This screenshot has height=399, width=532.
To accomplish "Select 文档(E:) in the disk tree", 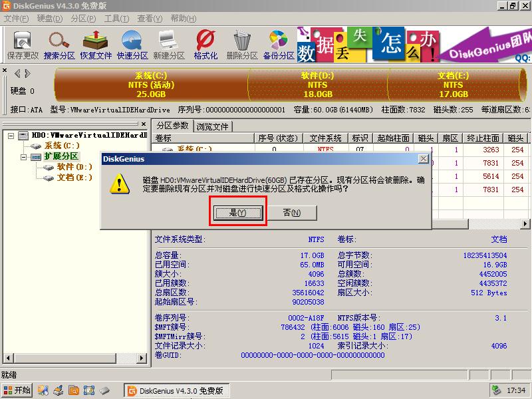I will [74, 178].
